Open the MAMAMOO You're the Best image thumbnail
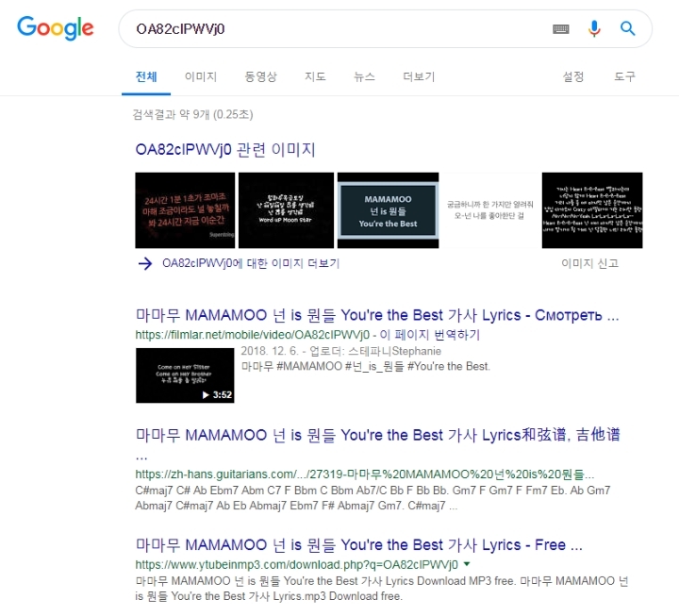This screenshot has width=679, height=616. 388,210
